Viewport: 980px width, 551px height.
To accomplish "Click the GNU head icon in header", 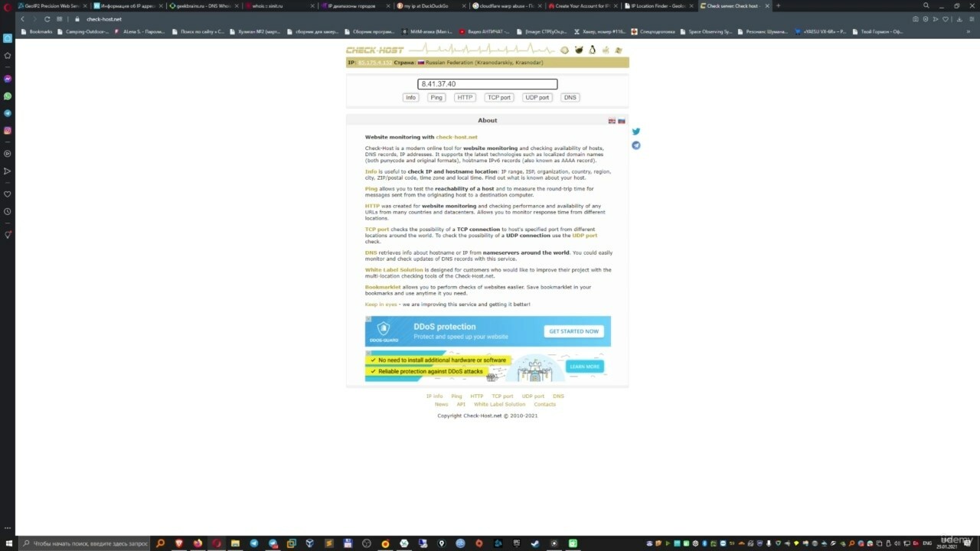I will (x=577, y=50).
